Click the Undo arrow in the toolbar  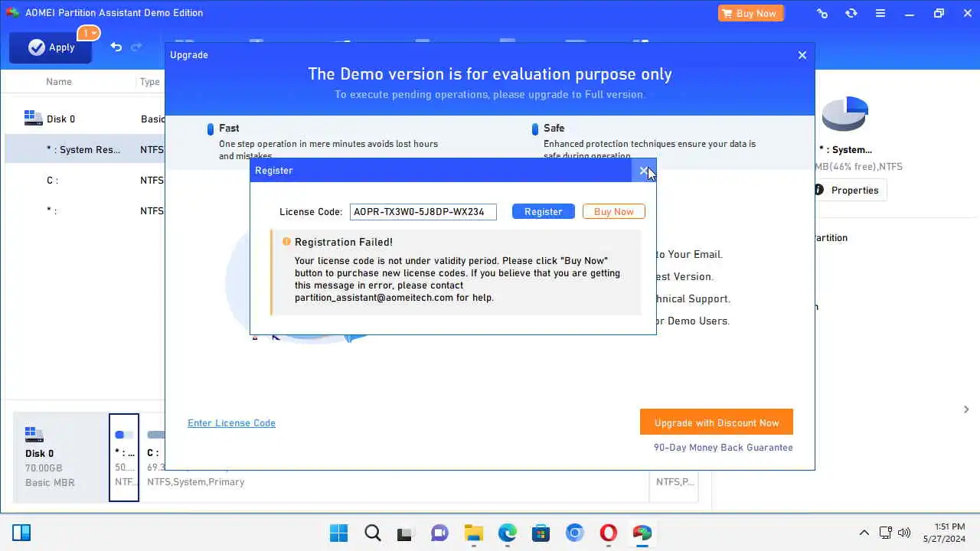tap(116, 47)
